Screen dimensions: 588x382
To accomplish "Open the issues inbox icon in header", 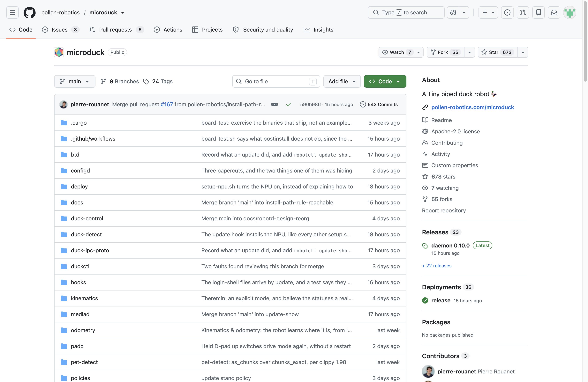I will (507, 12).
